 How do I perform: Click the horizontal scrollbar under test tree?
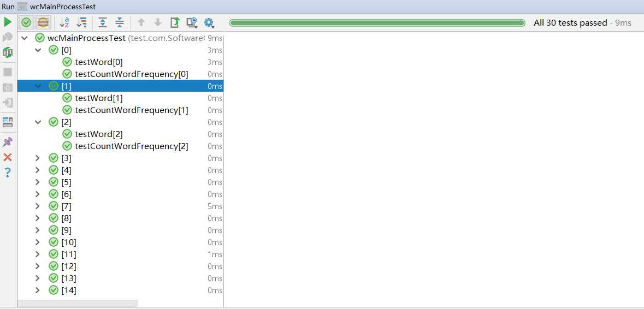[x=78, y=303]
